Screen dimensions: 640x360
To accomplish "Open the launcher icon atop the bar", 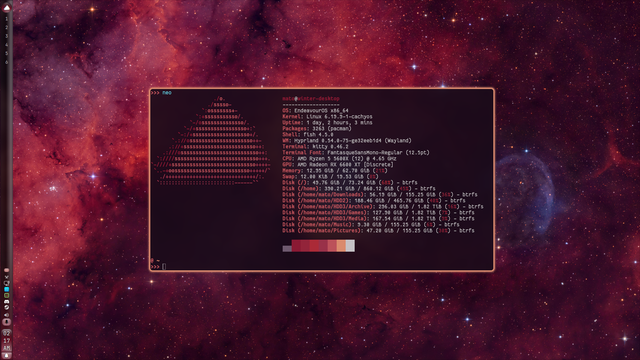I will coord(7,7).
